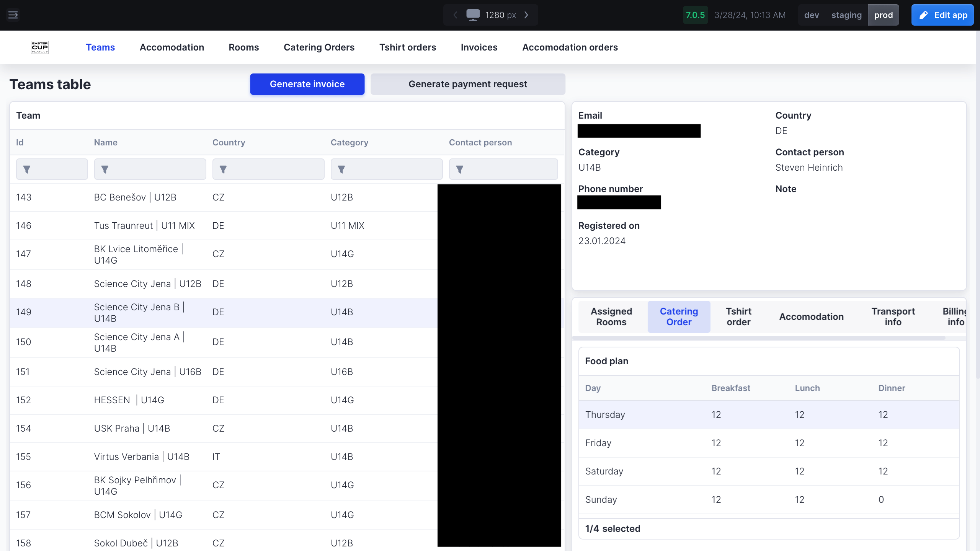Viewport: 980px width, 551px height.
Task: Switch environment to staging
Action: coord(846,15)
